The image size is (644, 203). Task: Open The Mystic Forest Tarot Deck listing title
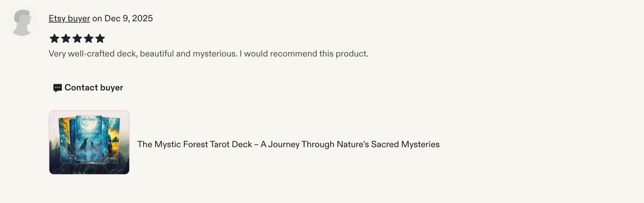(x=288, y=144)
